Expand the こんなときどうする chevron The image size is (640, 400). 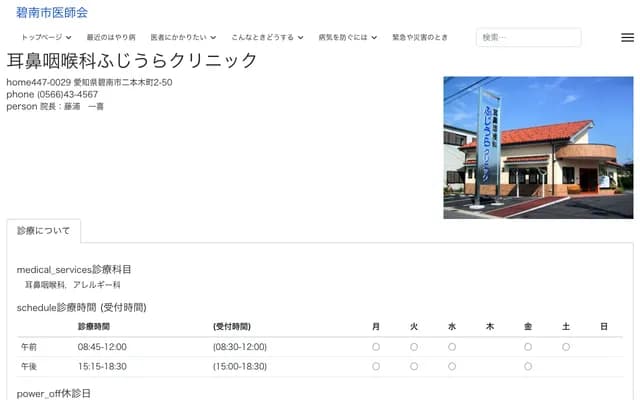(300, 38)
